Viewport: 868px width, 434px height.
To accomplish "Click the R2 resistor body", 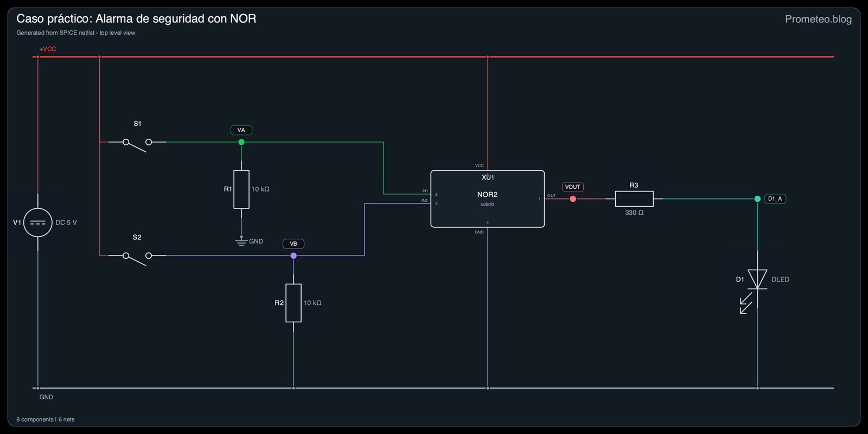I will pos(293,303).
